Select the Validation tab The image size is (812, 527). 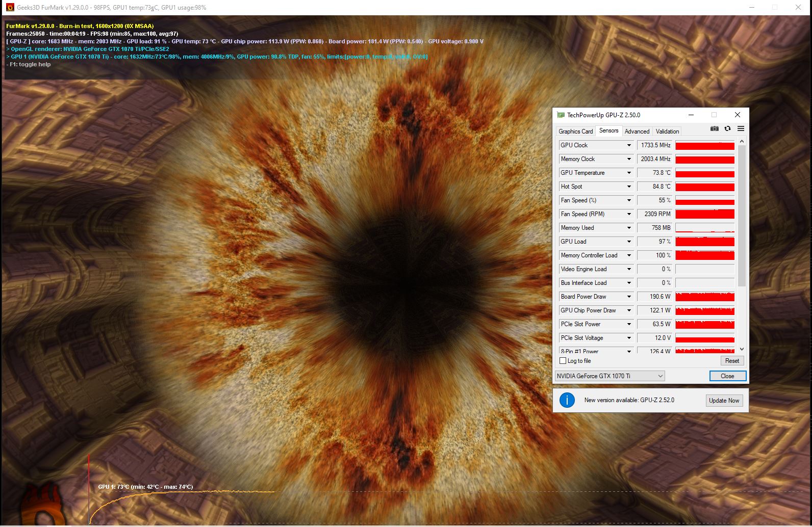point(667,131)
